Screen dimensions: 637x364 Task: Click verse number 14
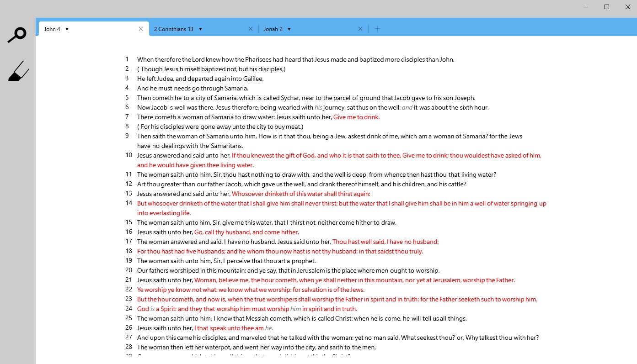click(128, 203)
